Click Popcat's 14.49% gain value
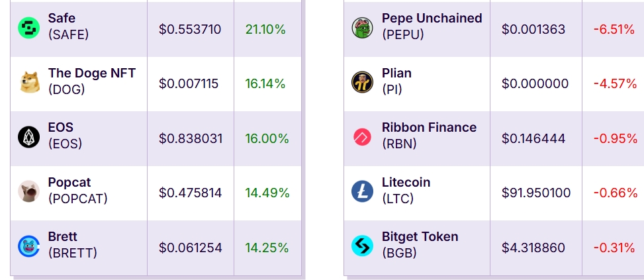The height and width of the screenshot is (280, 644). pyautogui.click(x=267, y=193)
